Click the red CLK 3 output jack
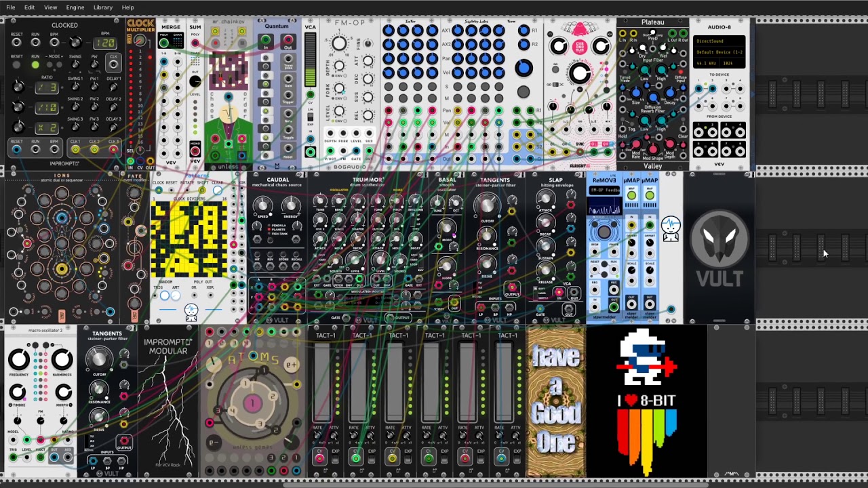This screenshot has height=488, width=868. click(x=113, y=150)
